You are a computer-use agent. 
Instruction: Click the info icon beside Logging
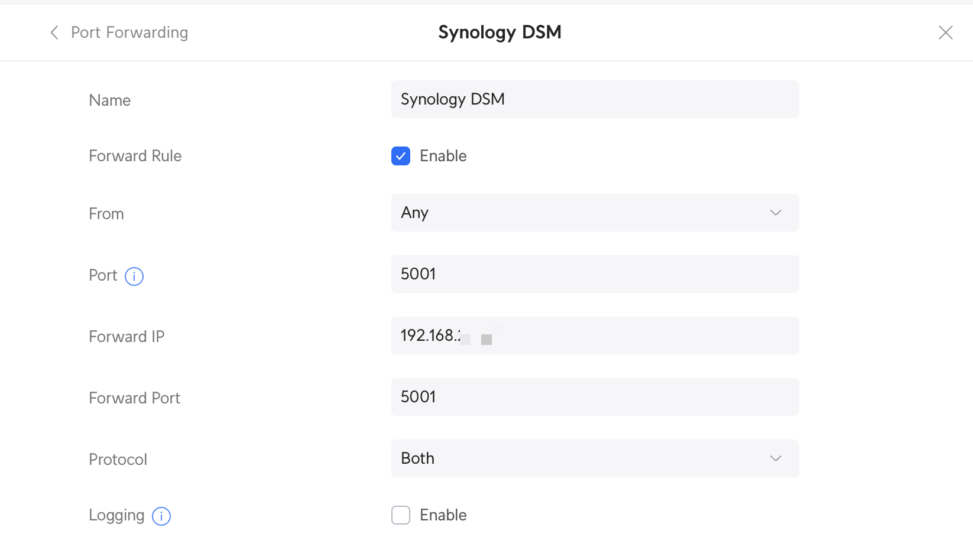tap(161, 516)
